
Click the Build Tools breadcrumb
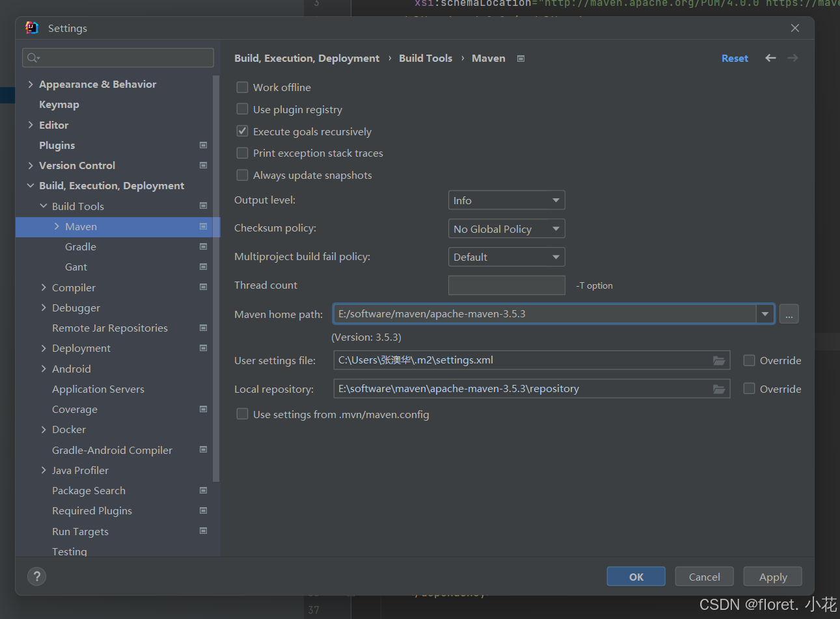click(x=426, y=58)
